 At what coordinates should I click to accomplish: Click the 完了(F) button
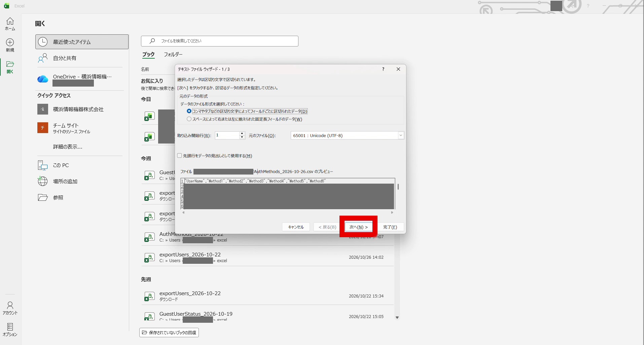[x=390, y=227]
